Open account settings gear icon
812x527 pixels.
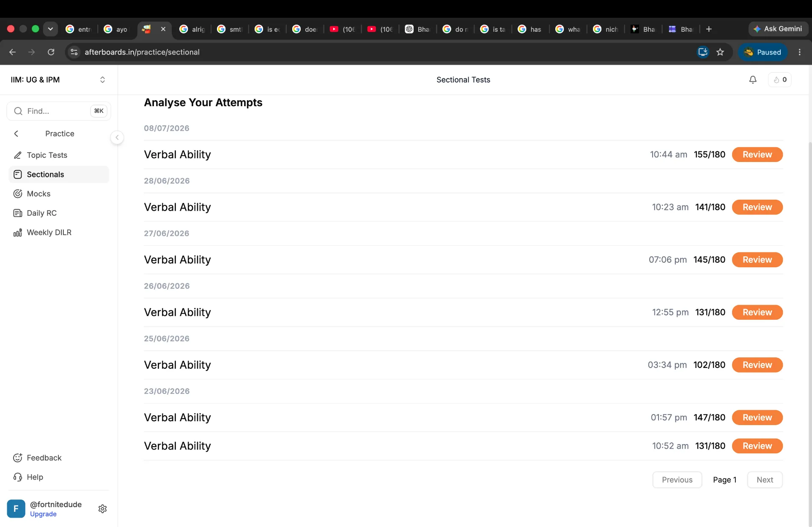click(102, 509)
